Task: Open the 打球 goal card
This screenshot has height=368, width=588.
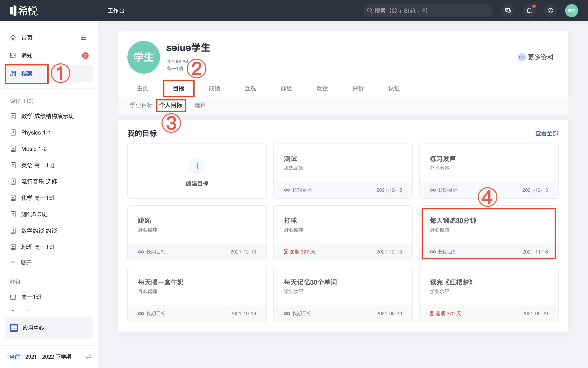Action: 343,233
